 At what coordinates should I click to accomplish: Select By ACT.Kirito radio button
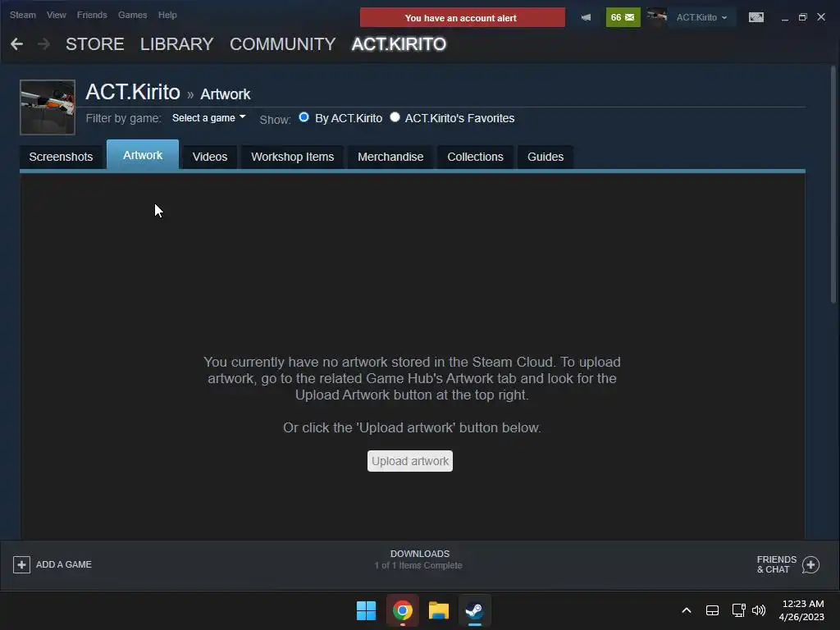304,117
